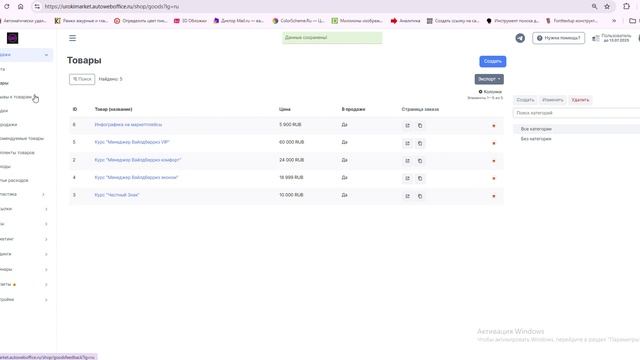Sort by the ID column header
640x360 pixels.
pos(75,109)
